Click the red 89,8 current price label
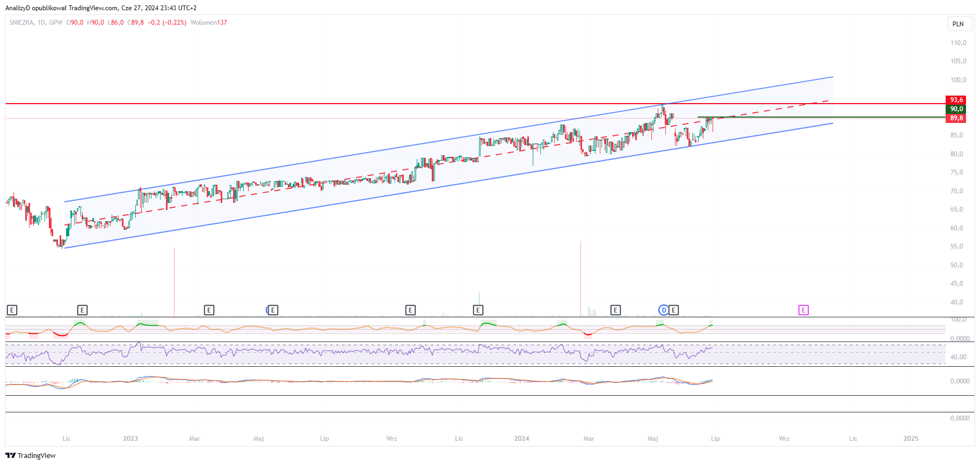 pos(956,118)
